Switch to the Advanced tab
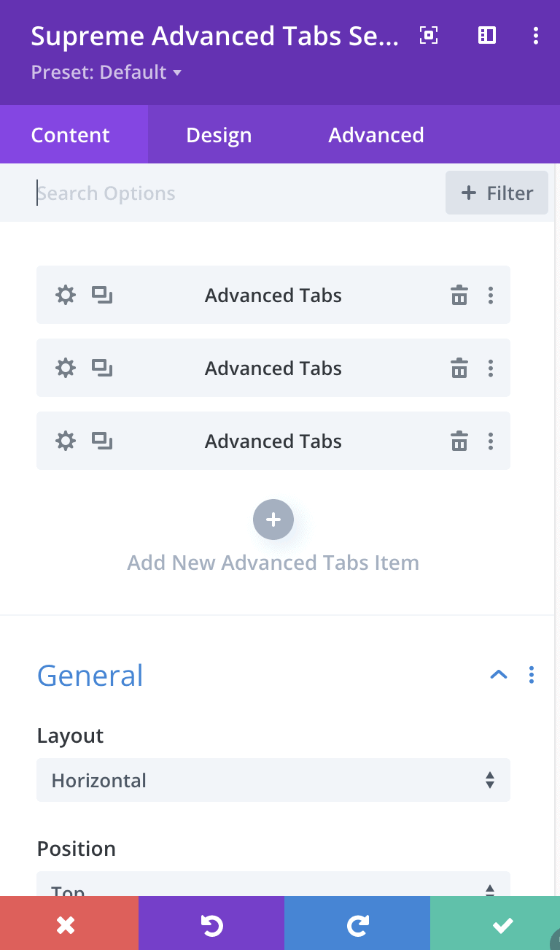 point(376,135)
